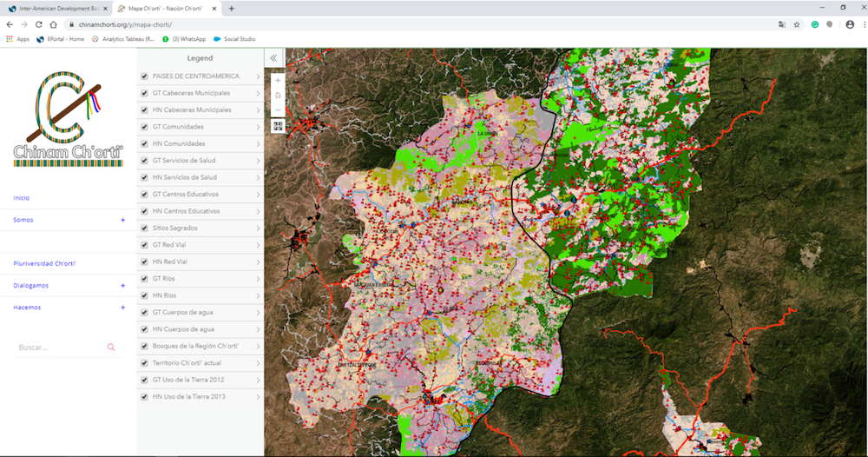Screen dimensions: 868x457
Task: Click the Grammarly extension icon
Action: click(815, 24)
